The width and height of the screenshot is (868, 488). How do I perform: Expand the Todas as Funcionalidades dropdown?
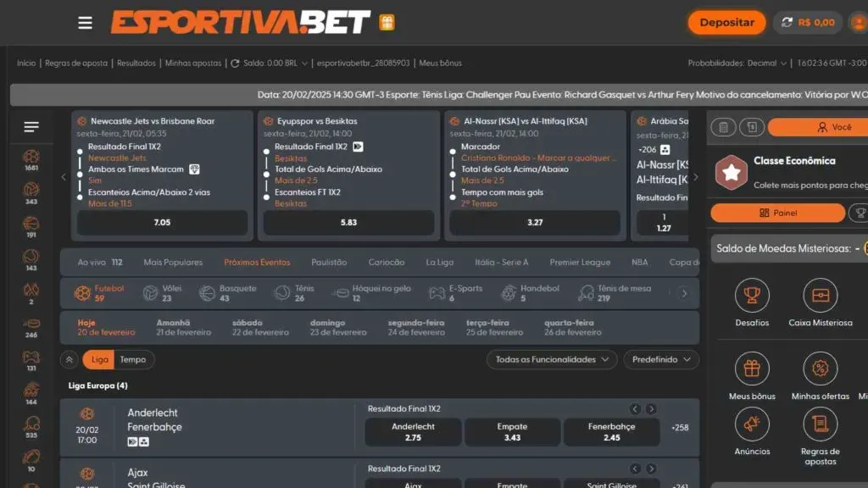[x=552, y=359]
